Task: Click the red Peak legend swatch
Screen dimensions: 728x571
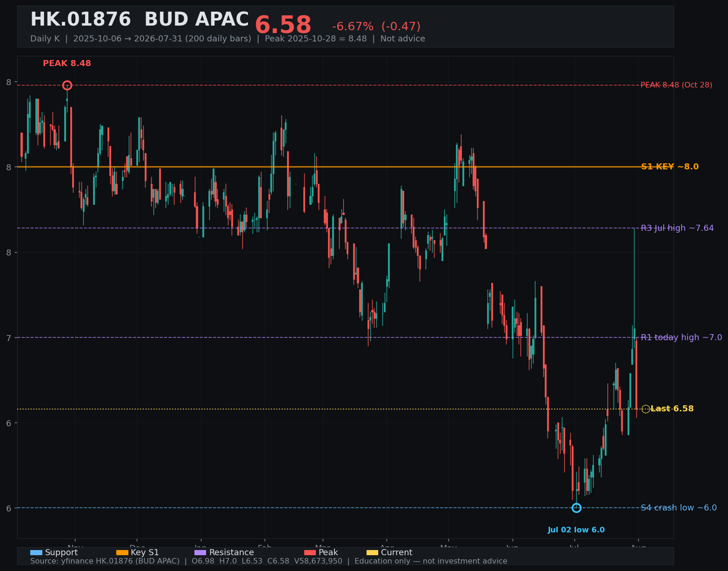Action: [x=310, y=552]
